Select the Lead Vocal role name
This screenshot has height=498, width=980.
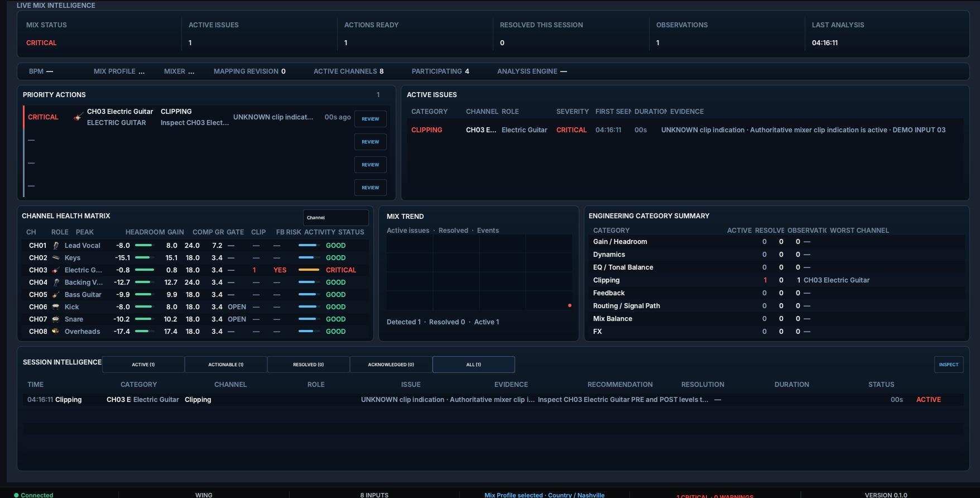(x=83, y=246)
